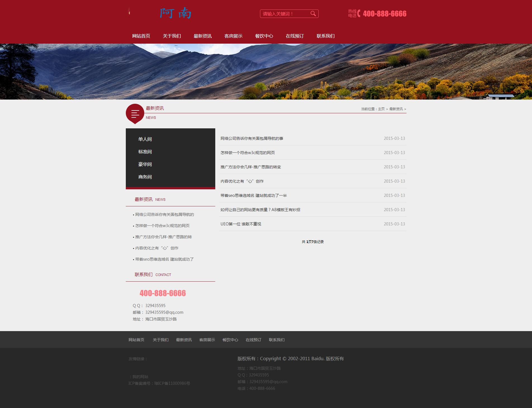
Task: Open 关于我们 in the top navigation
Action: pos(172,36)
